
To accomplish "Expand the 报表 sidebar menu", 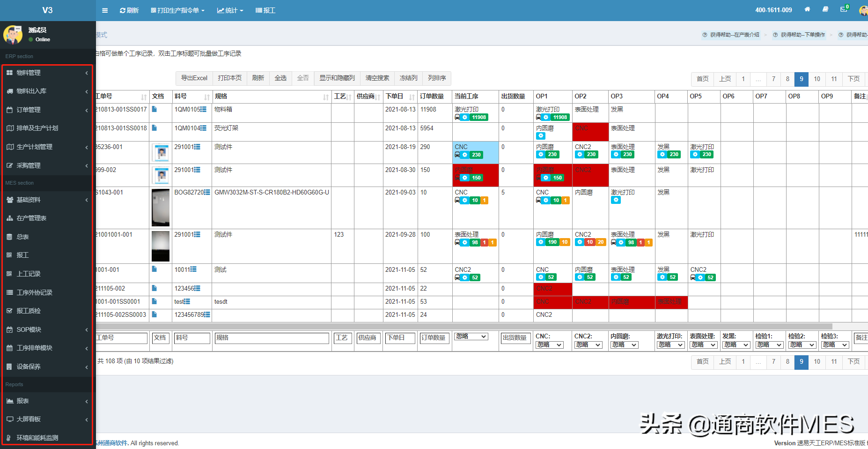I will pyautogui.click(x=47, y=401).
